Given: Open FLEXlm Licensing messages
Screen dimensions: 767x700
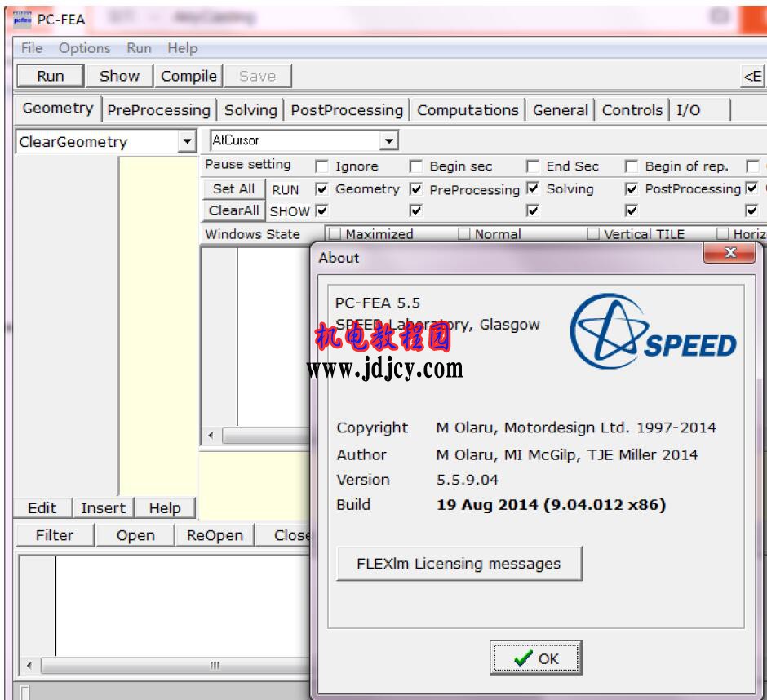Looking at the screenshot, I should (459, 564).
